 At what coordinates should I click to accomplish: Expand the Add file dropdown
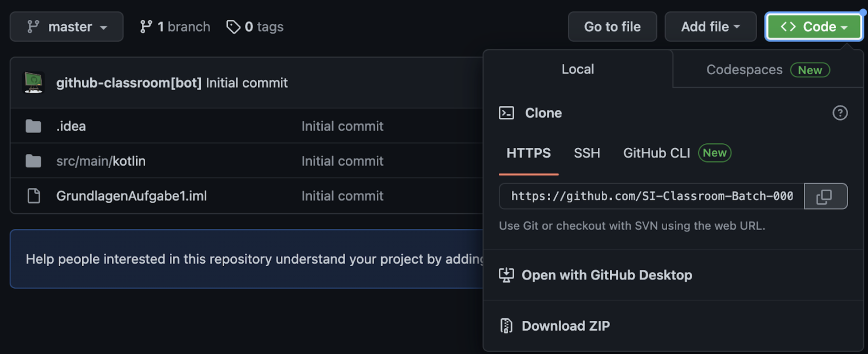[x=710, y=27]
